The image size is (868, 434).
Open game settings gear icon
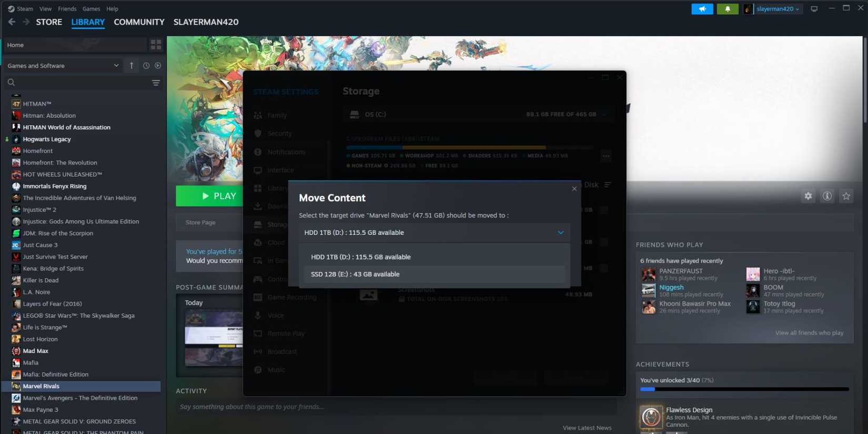(x=808, y=196)
